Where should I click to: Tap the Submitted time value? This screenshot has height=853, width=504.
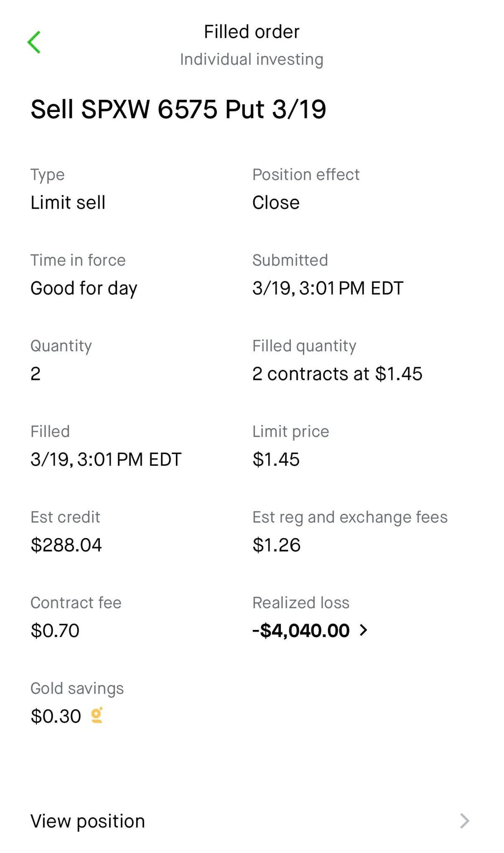[328, 288]
